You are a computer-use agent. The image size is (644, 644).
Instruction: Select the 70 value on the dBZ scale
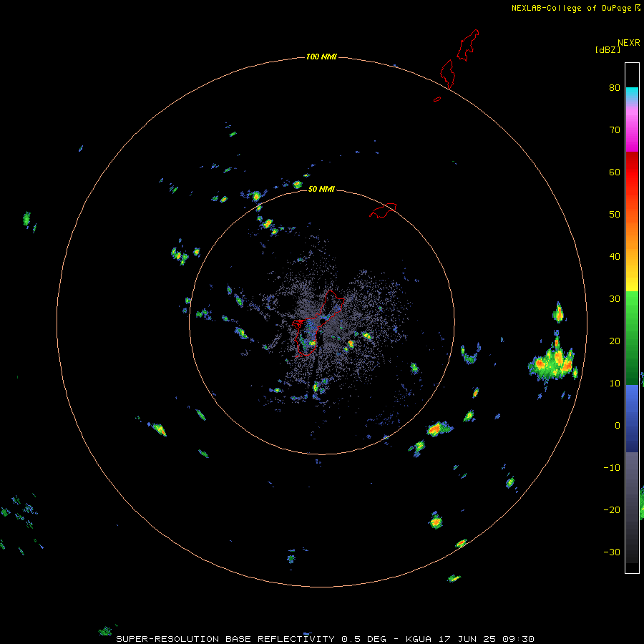tap(615, 130)
